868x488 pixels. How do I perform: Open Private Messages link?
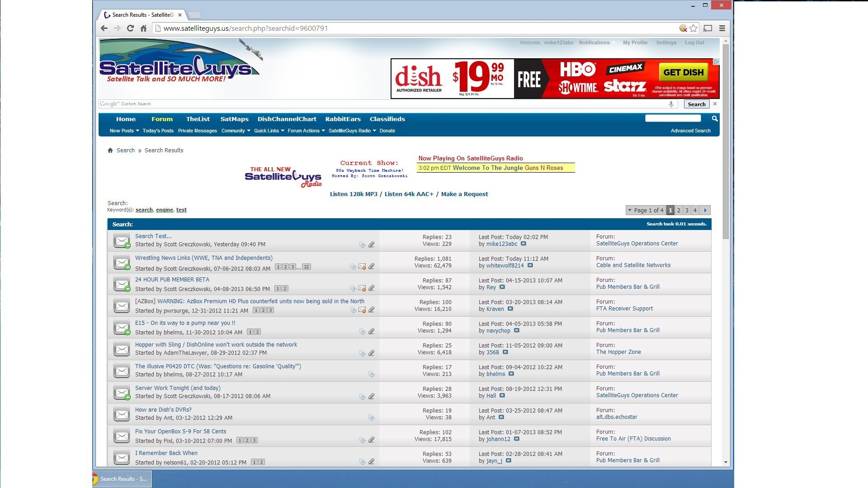pyautogui.click(x=197, y=131)
